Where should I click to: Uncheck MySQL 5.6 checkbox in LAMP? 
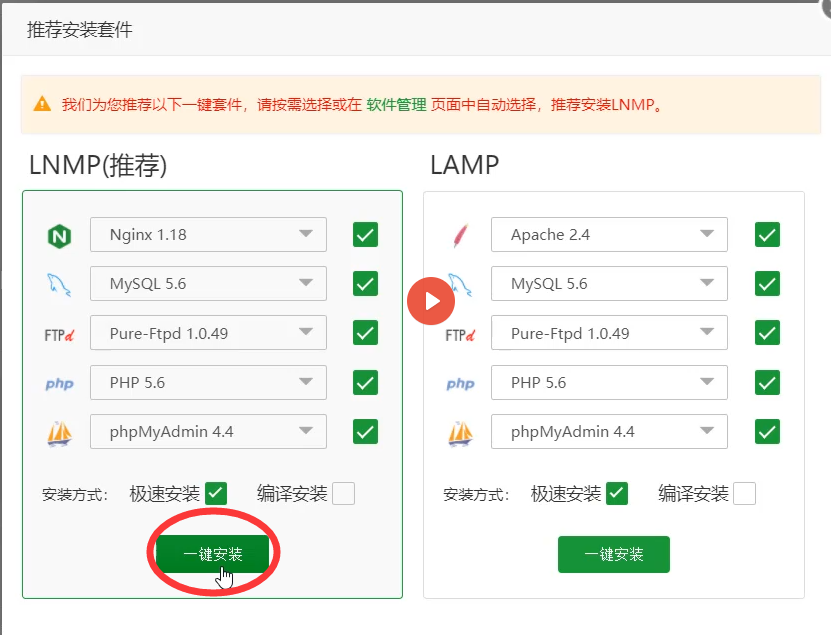click(767, 284)
